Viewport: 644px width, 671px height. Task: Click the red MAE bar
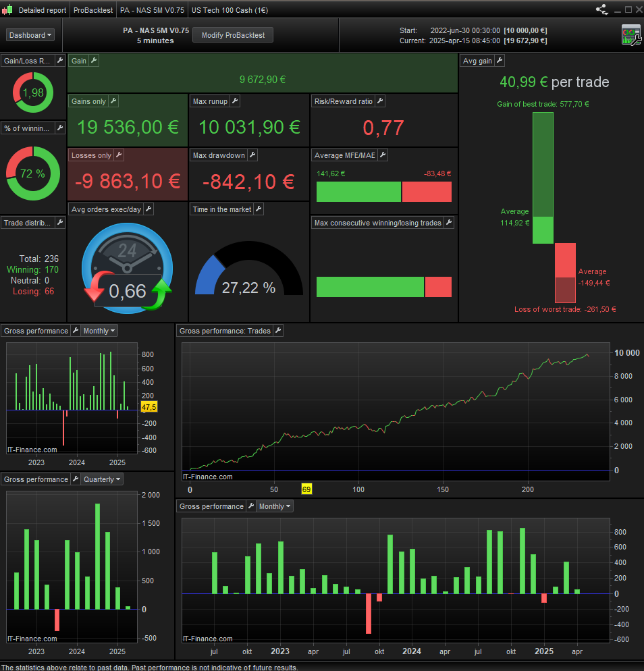pyautogui.click(x=427, y=192)
